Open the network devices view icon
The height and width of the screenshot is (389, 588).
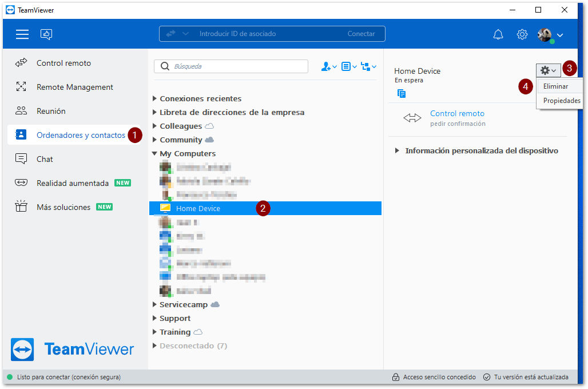(368, 66)
